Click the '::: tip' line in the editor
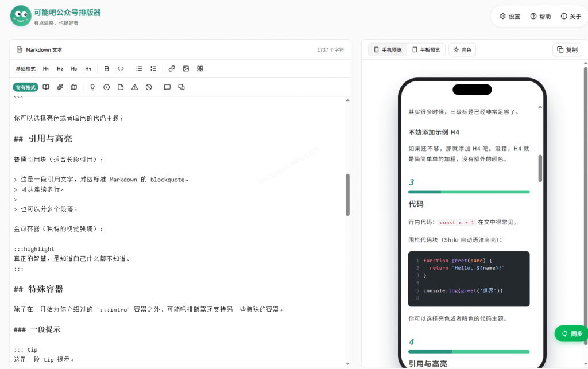 [26, 349]
